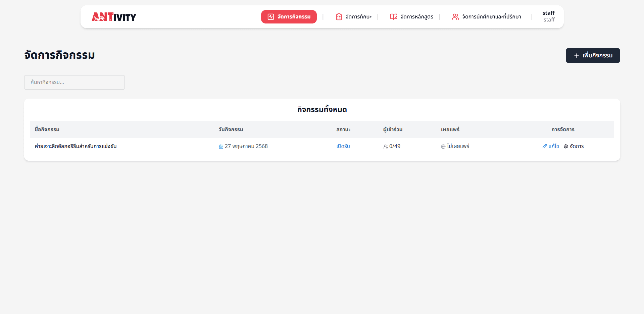The height and width of the screenshot is (314, 644).
Task: Click the ผู้เข้าร่วม column header
Action: (393, 129)
